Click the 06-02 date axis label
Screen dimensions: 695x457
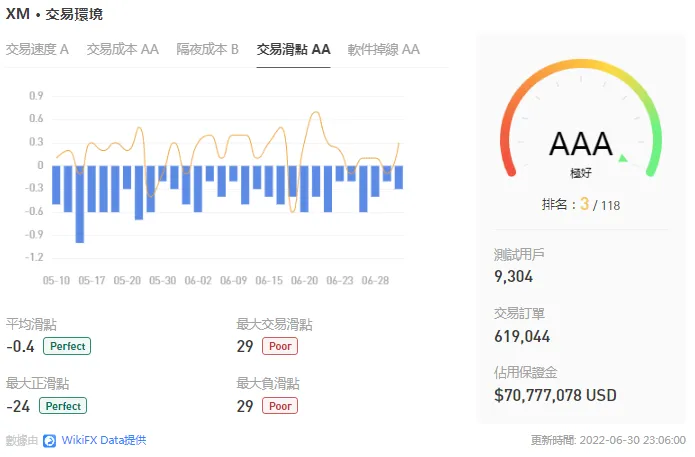pos(198,281)
